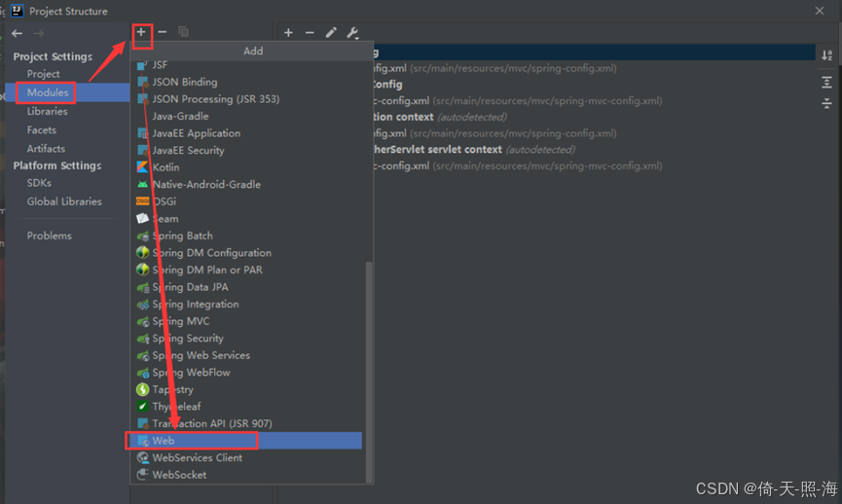Image resolution: width=842 pixels, height=504 pixels.
Task: Choose Spring DM Configuration
Action: click(247, 253)
